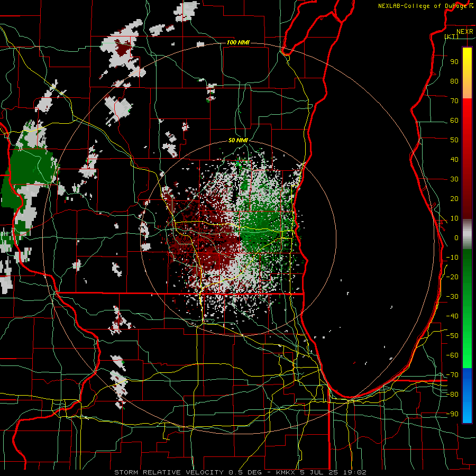476x476 pixels.
Task: Click the "10" value on the velocity scale
Action: coord(454,218)
